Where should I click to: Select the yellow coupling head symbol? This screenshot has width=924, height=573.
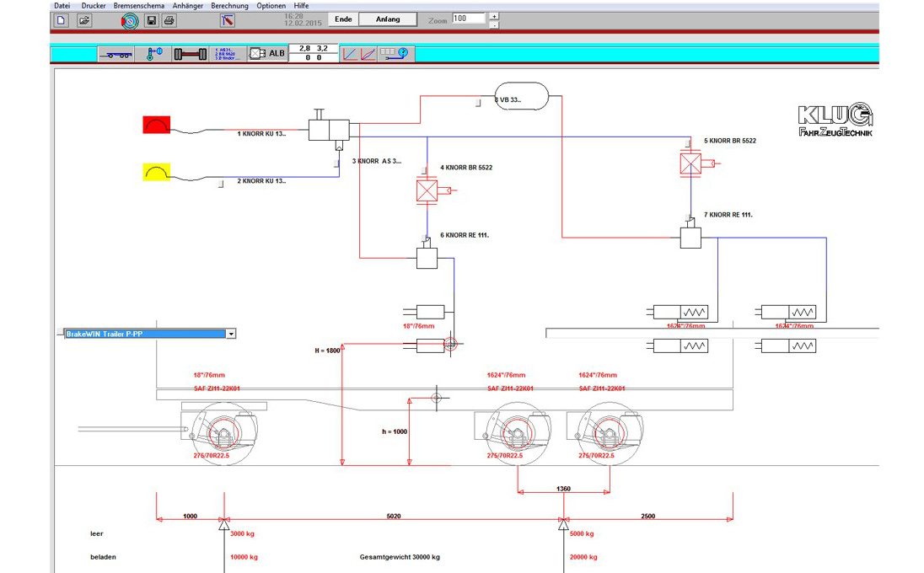pyautogui.click(x=157, y=172)
